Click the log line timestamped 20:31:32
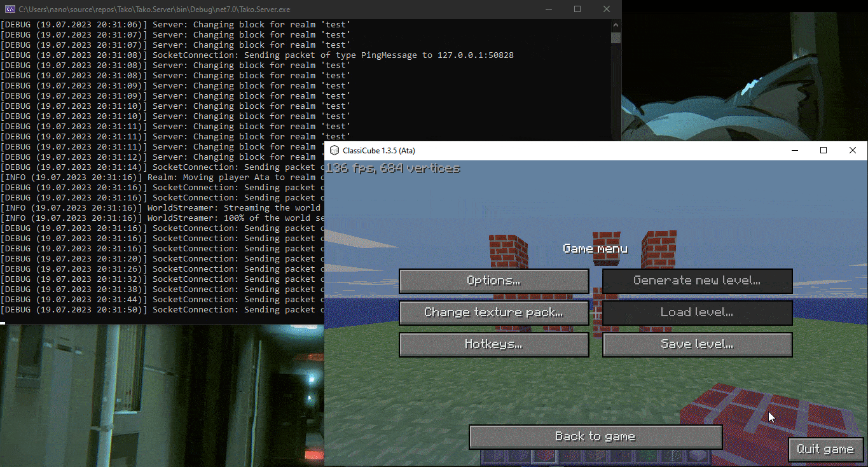The height and width of the screenshot is (467, 868). (x=162, y=279)
